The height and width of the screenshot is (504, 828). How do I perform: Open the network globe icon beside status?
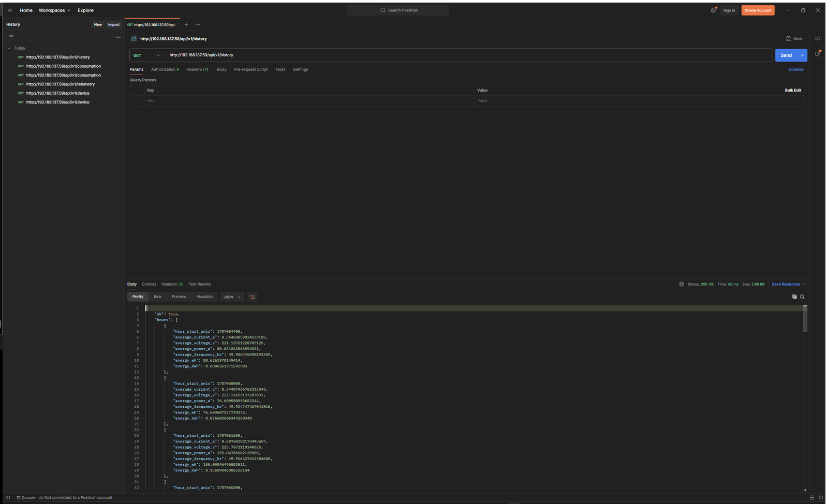click(682, 284)
